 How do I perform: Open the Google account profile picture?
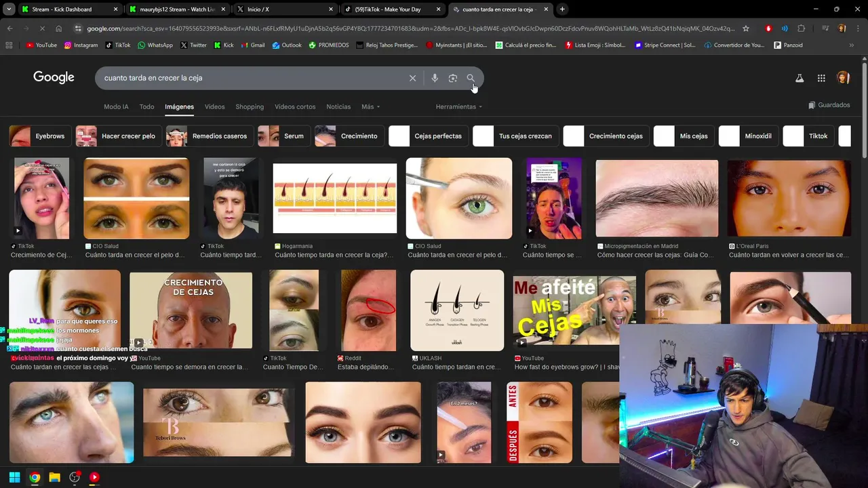coord(843,78)
